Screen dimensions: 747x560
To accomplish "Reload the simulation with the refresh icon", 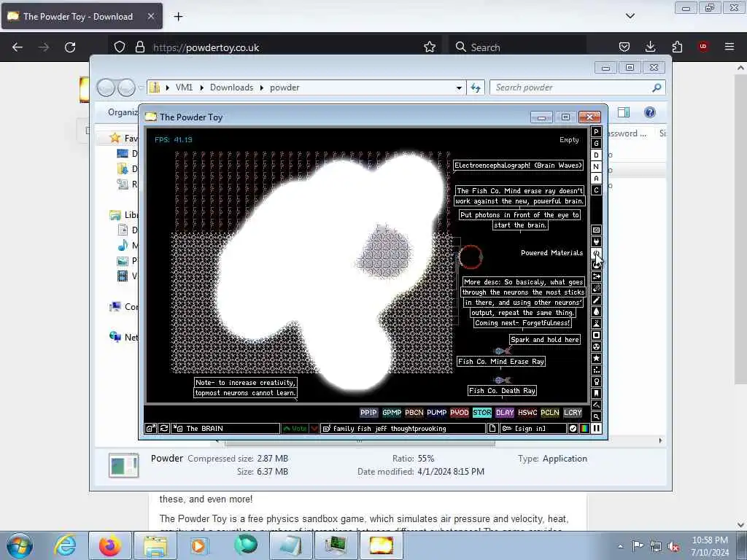I will 164,429.
